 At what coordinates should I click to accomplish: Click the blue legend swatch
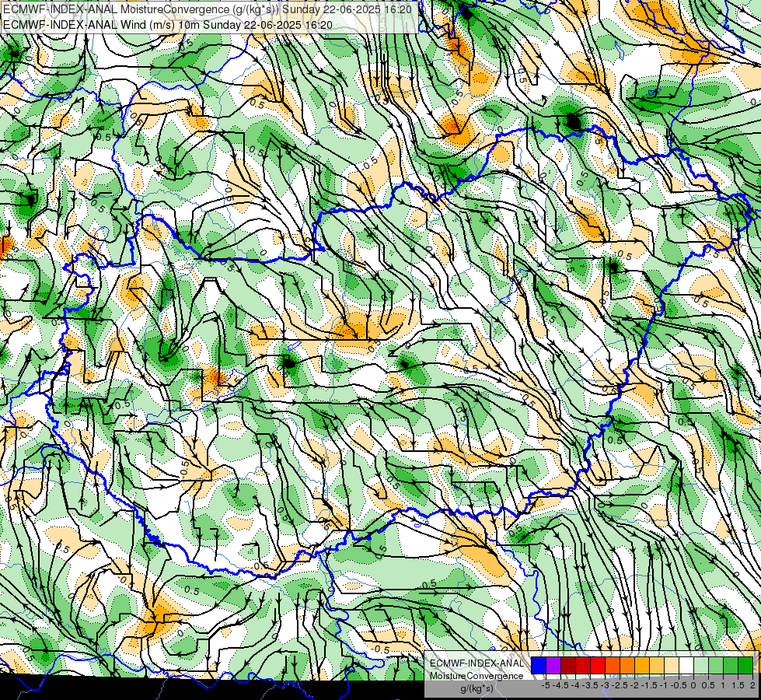539,666
